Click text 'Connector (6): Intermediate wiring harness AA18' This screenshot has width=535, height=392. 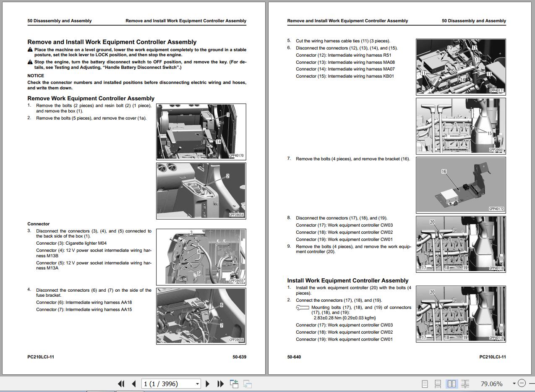click(x=84, y=302)
